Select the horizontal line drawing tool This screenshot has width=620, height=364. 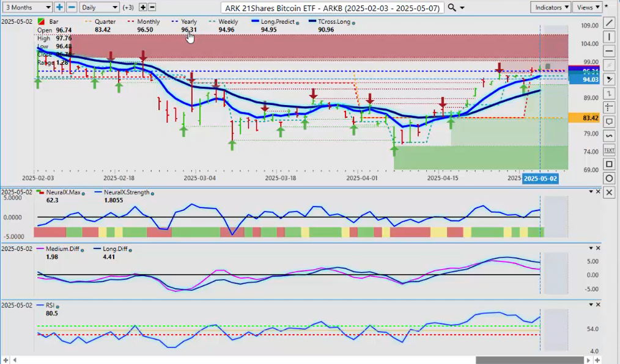[x=609, y=51]
